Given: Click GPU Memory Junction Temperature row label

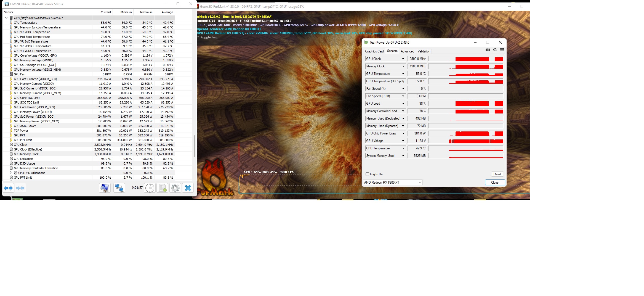Looking at the screenshot, I should pyautogui.click(x=37, y=27).
